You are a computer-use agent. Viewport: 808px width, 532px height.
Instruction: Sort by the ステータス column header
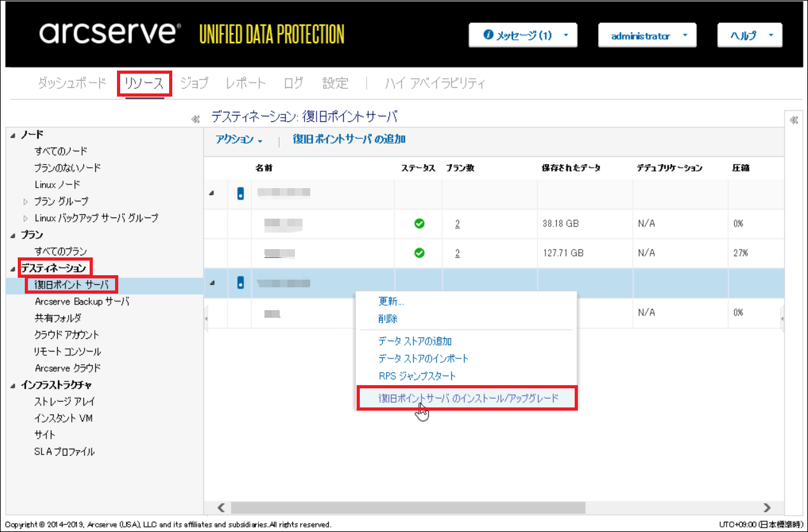pyautogui.click(x=418, y=168)
